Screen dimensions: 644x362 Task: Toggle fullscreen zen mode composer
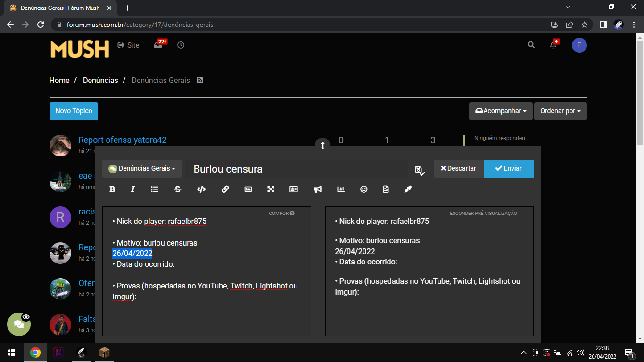271,189
